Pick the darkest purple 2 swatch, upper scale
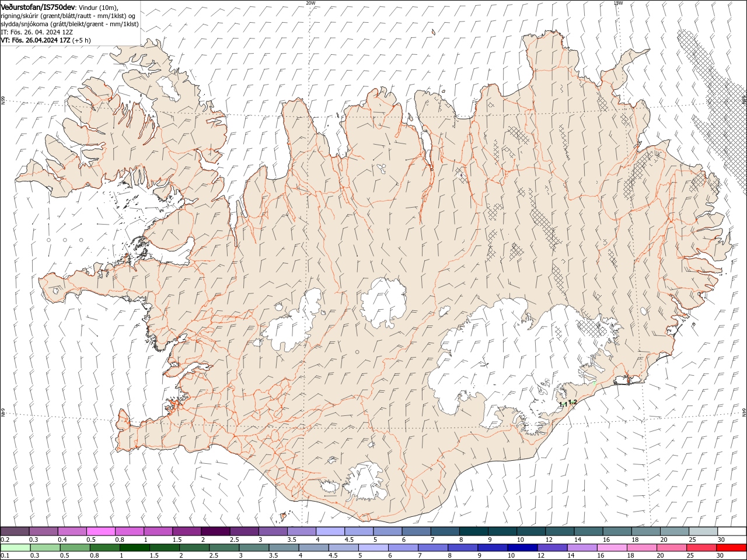The image size is (747, 560). [x=215, y=531]
